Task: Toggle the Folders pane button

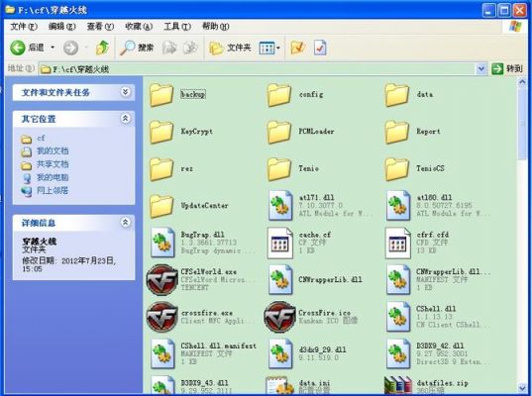Action: pos(230,48)
